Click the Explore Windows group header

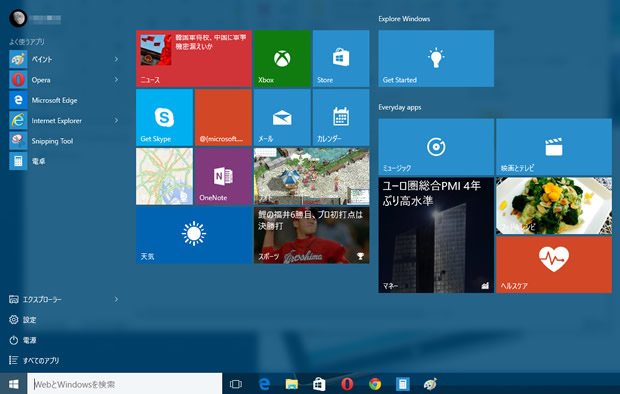click(404, 19)
